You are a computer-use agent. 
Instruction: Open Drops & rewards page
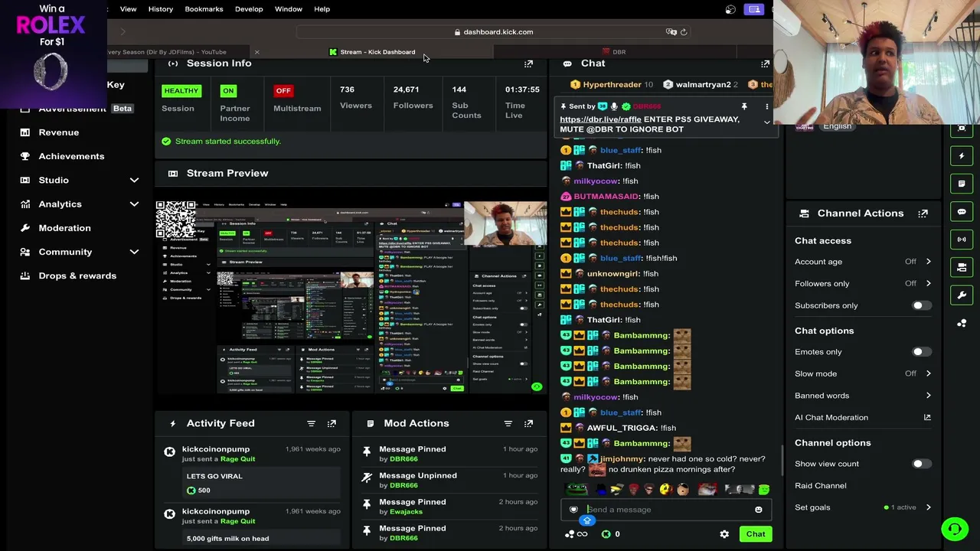click(77, 275)
